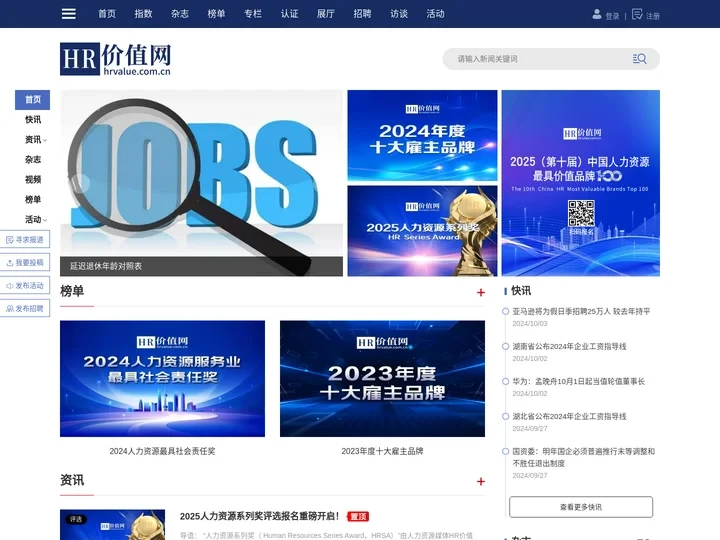Click the red plus beside 榜单

click(481, 292)
